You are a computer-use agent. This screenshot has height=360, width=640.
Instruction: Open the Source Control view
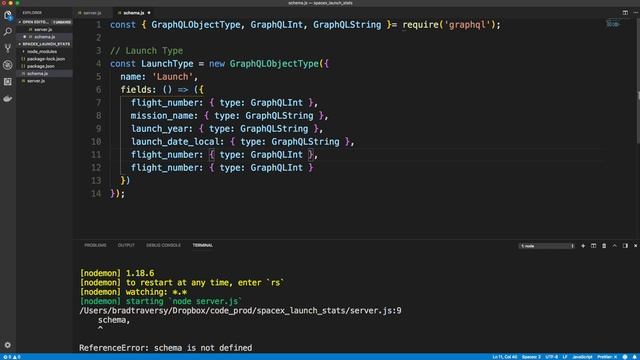click(8, 48)
